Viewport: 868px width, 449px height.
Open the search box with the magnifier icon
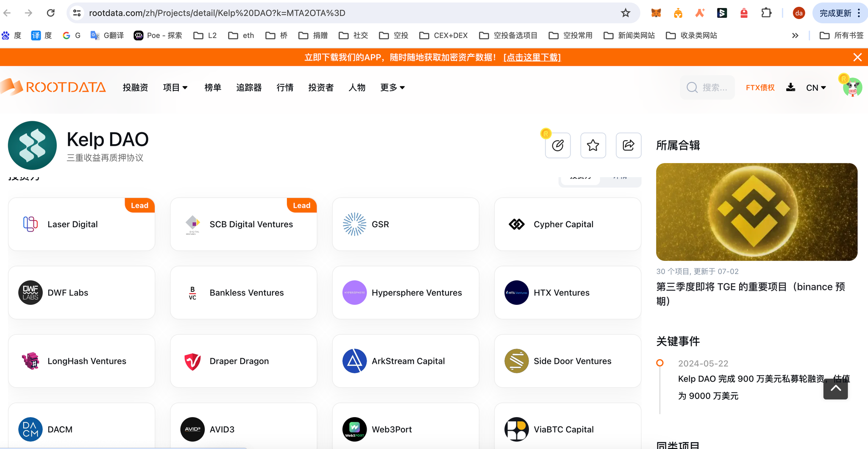click(x=692, y=87)
